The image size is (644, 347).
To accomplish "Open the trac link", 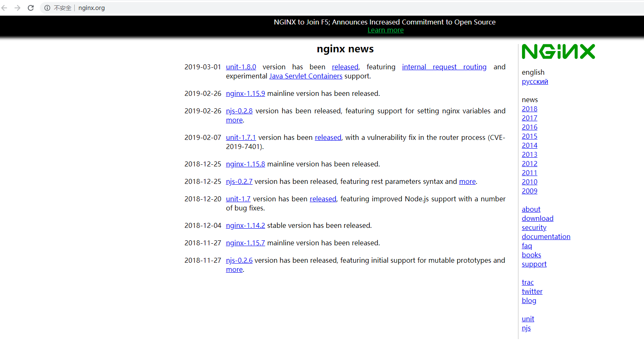I will [x=528, y=282].
